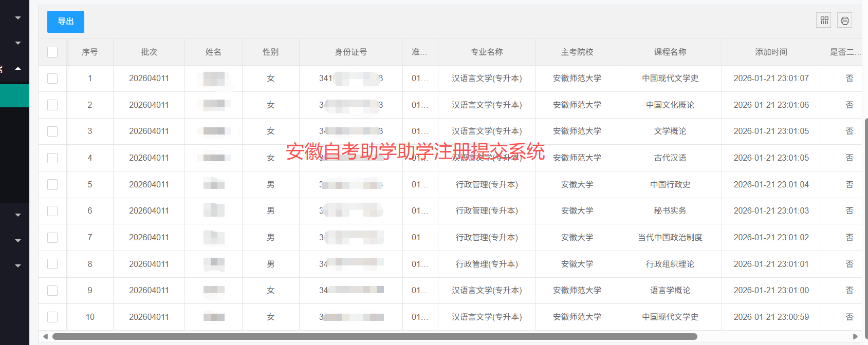Click the 批次 column header

[x=149, y=52]
